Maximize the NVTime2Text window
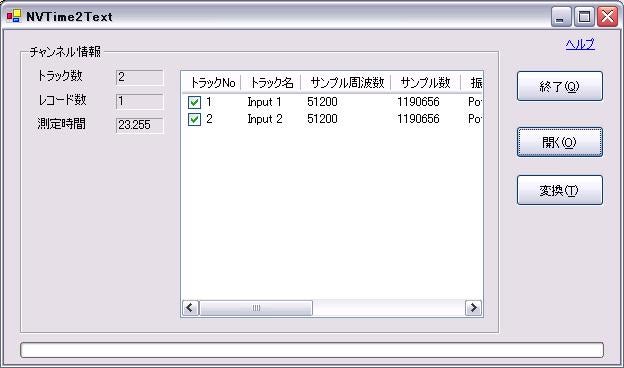Screen dimensions: 624x368 pos(584,17)
